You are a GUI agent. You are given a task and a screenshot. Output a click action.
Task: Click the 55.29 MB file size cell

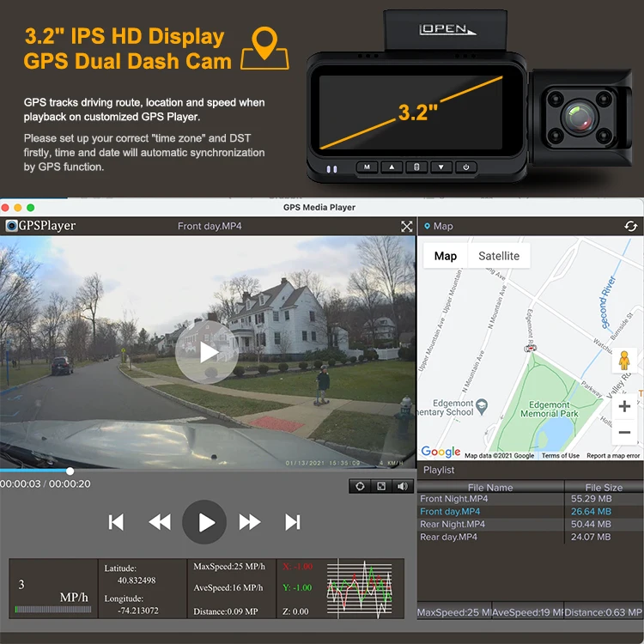(x=591, y=499)
